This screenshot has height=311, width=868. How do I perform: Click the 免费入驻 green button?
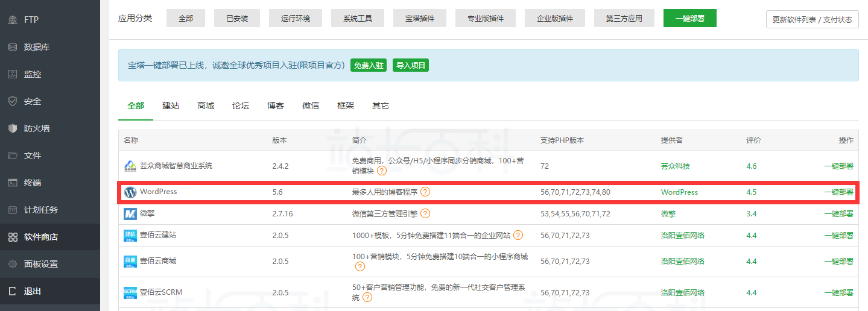tap(368, 65)
